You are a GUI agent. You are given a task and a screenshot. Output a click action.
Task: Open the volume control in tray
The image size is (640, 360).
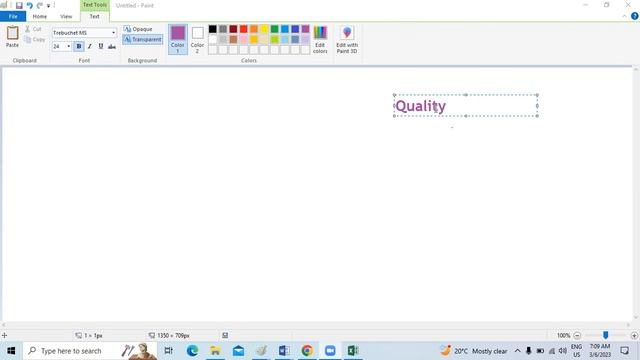tap(563, 351)
